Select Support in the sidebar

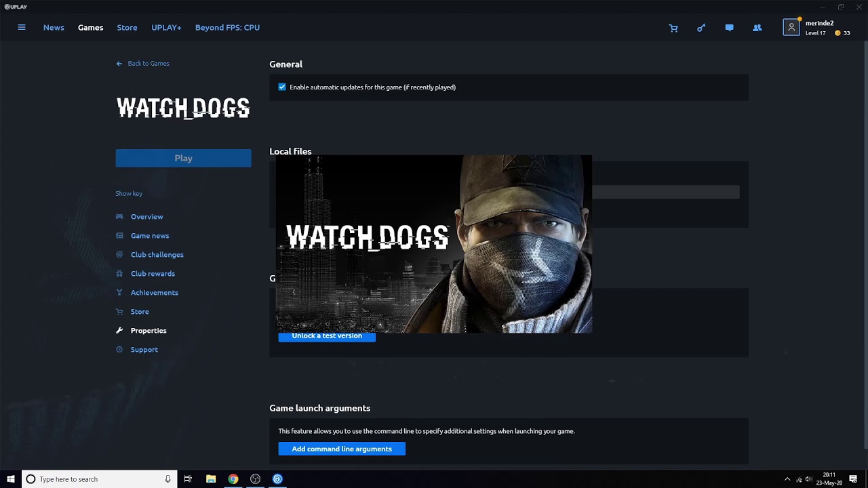click(x=144, y=350)
